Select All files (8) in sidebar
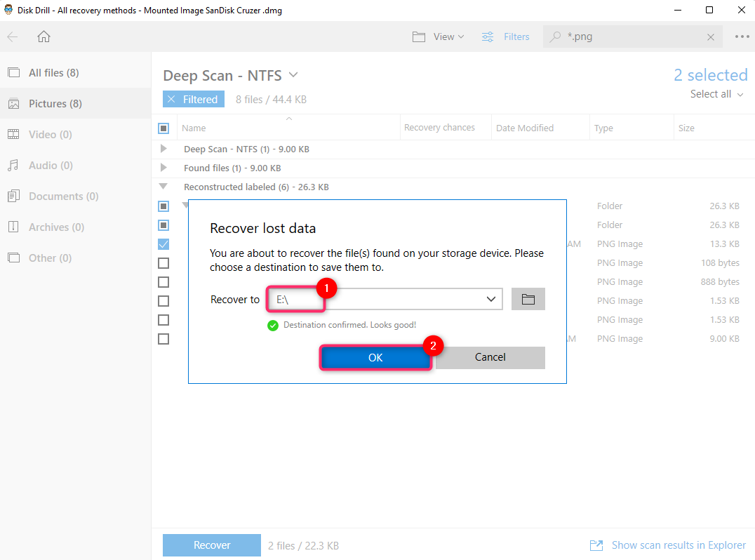The height and width of the screenshot is (560, 755). [x=76, y=73]
